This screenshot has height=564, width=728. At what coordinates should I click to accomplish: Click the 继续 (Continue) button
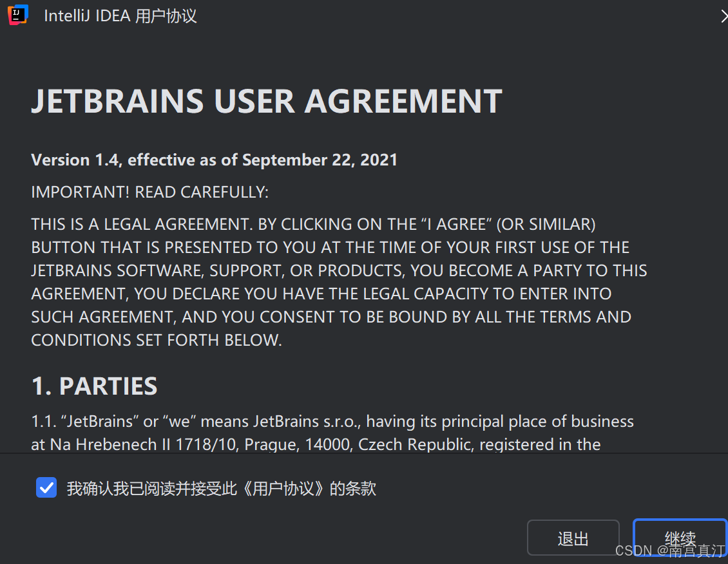click(x=680, y=538)
